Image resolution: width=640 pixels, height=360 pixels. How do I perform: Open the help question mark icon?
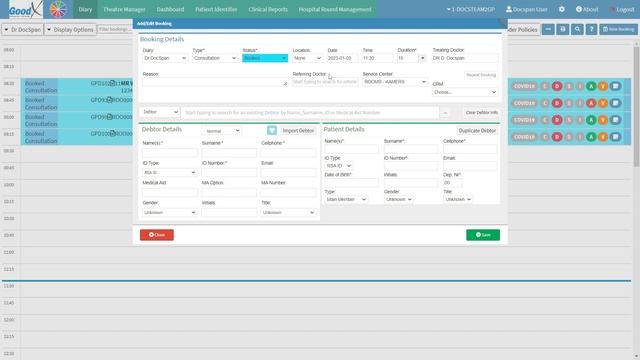click(591, 29)
